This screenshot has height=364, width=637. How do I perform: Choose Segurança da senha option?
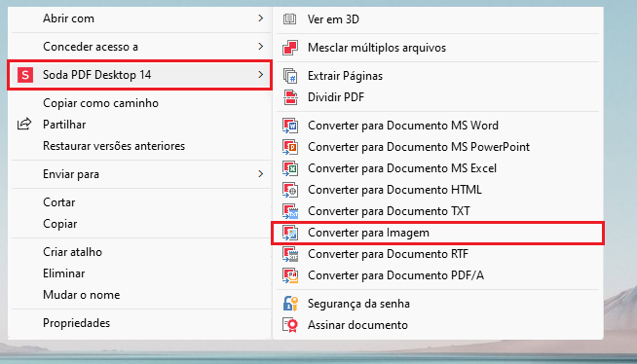pos(438,304)
